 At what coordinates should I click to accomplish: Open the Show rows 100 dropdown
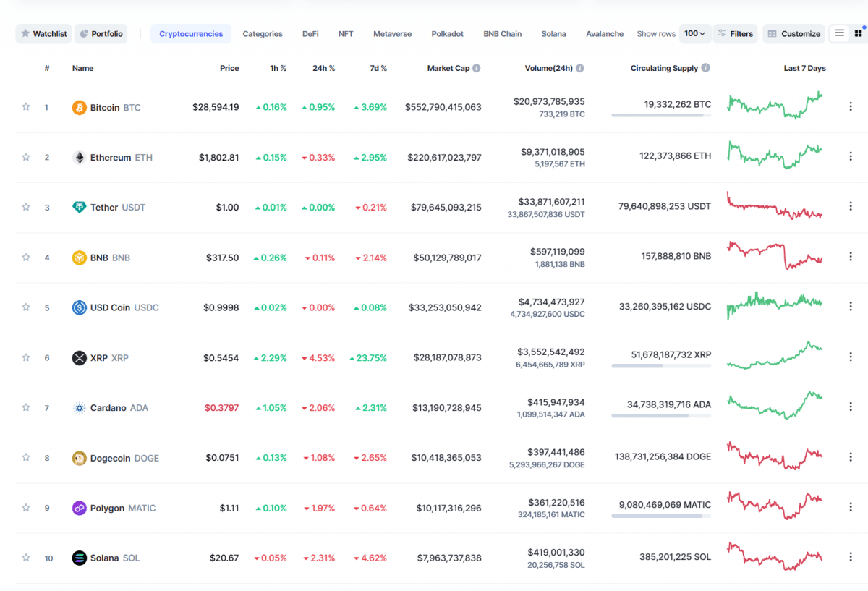(695, 33)
